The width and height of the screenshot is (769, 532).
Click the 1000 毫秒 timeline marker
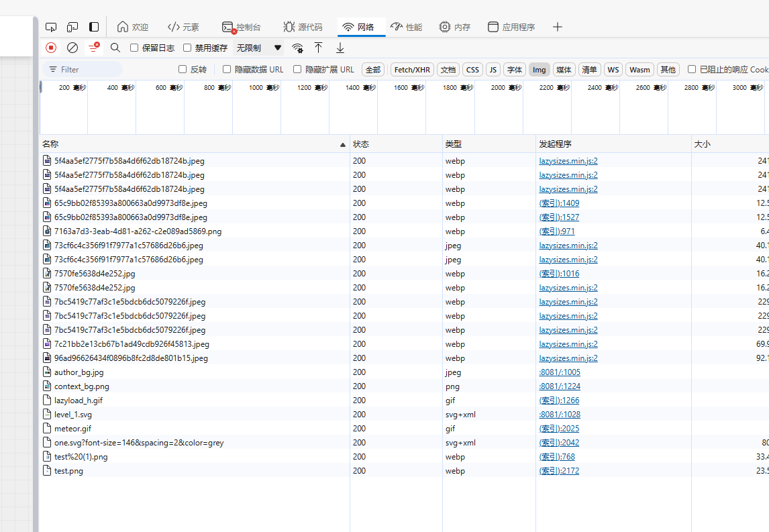(x=264, y=88)
